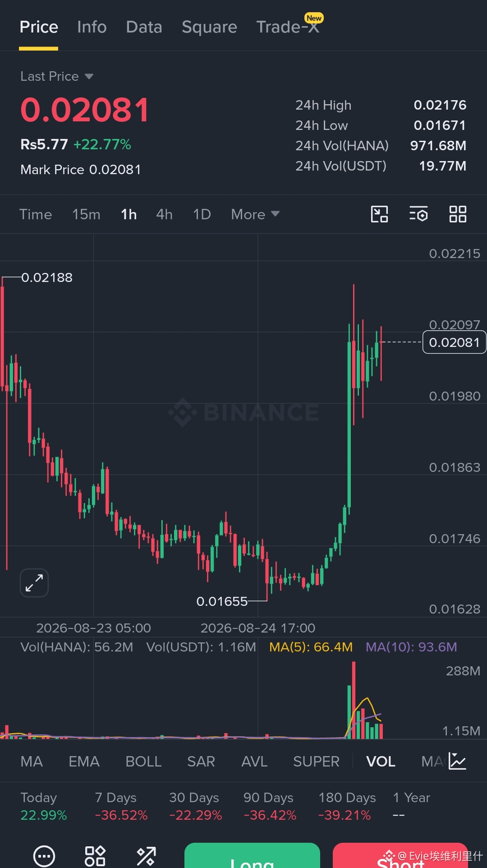This screenshot has width=487, height=868.
Task: Click the 0.02188 high price marker
Action: (x=47, y=277)
